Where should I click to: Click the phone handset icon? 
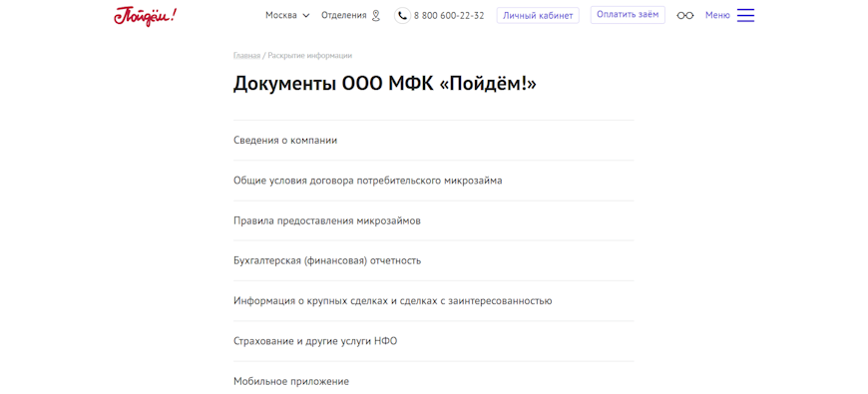(x=402, y=16)
